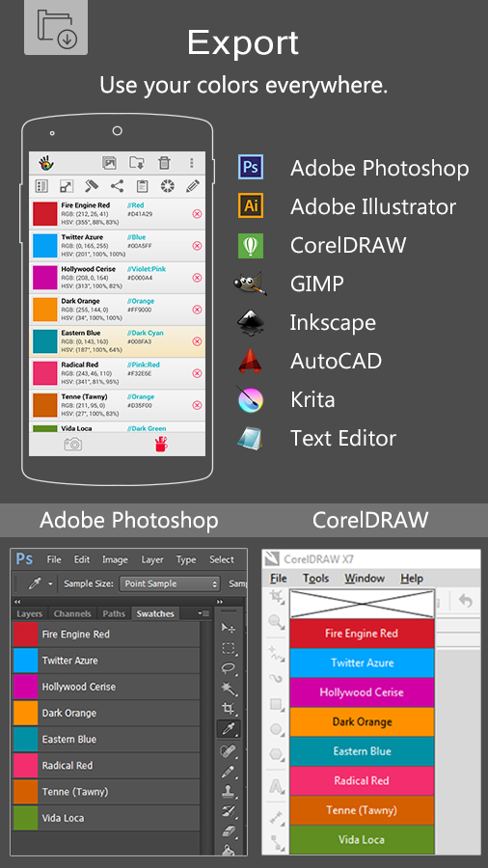Open the Image menu in Photoshop
This screenshot has width=488, height=868.
pyautogui.click(x=115, y=559)
